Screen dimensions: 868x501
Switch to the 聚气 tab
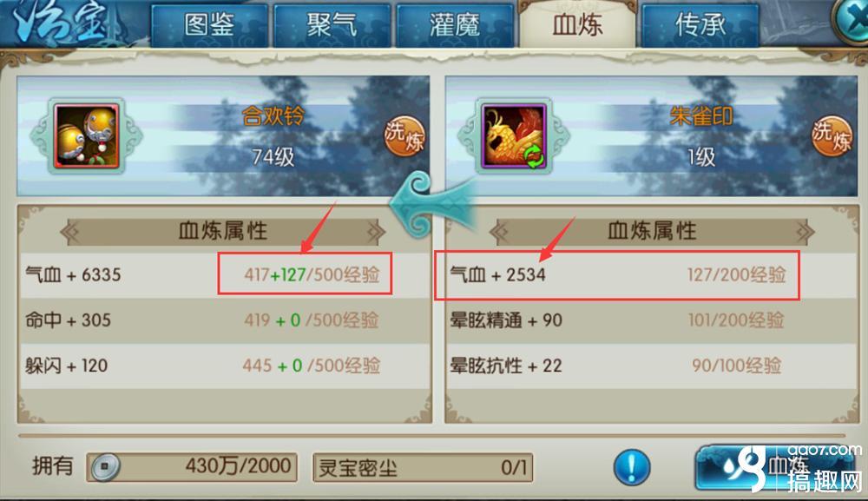point(332,25)
